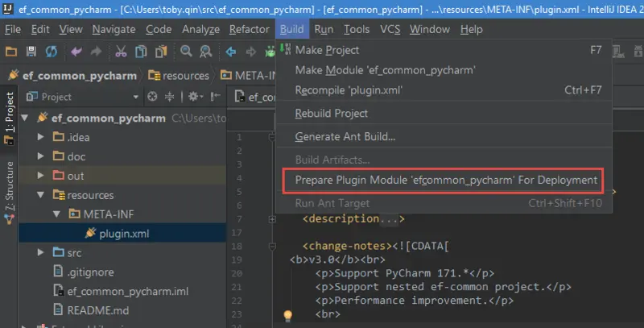Click META-INF breadcrumb in navigation bar
This screenshot has width=644, height=328.
[248, 76]
